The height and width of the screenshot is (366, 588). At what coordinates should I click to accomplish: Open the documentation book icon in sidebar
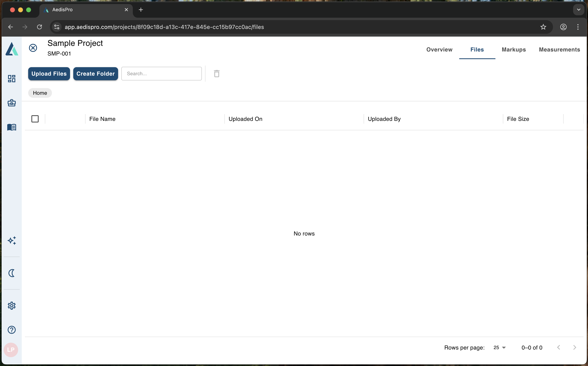12,127
